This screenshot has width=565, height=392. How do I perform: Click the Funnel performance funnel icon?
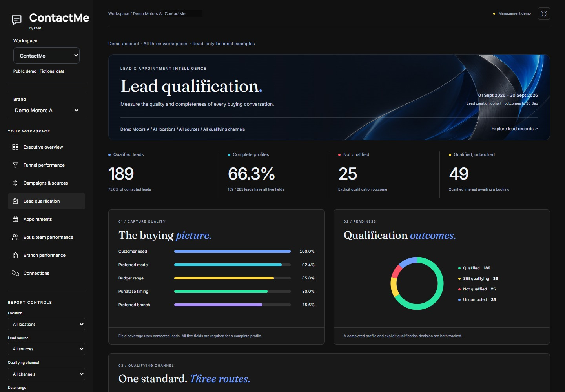(15, 165)
